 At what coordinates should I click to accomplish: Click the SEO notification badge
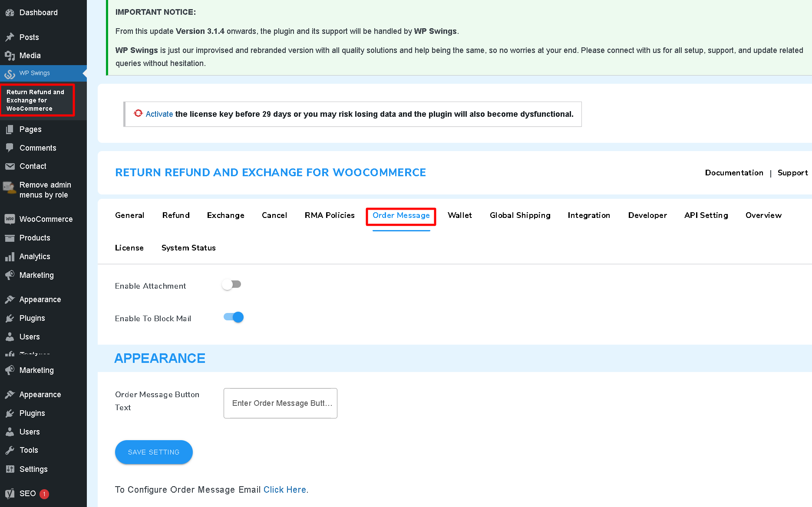[x=44, y=494]
